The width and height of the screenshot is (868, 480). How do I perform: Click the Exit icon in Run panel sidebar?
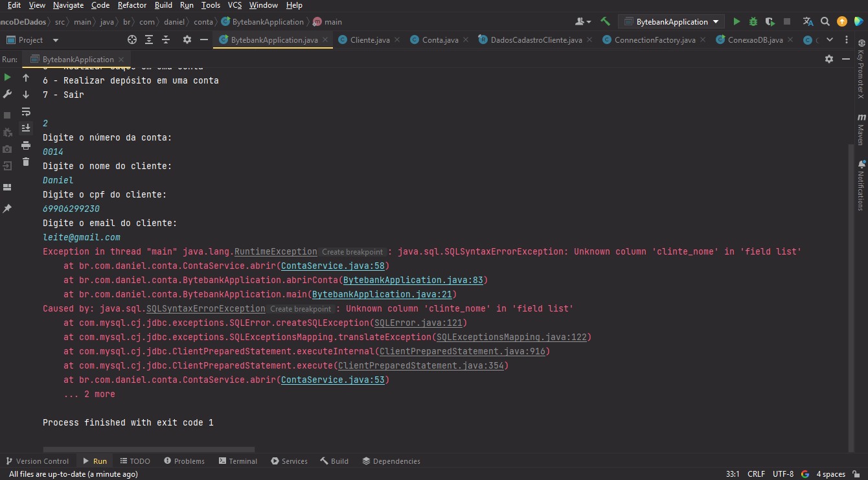click(7, 166)
